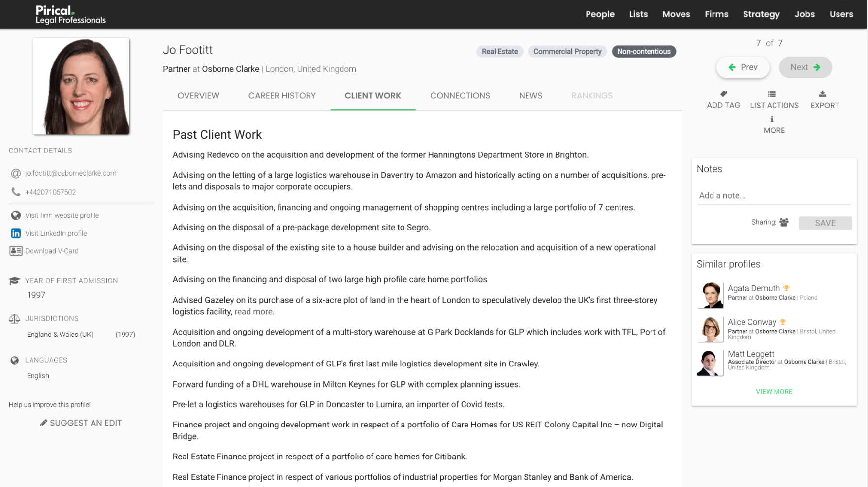Open the Jobs menu
Image resolution: width=868 pixels, height=487 pixels.
[x=805, y=14]
